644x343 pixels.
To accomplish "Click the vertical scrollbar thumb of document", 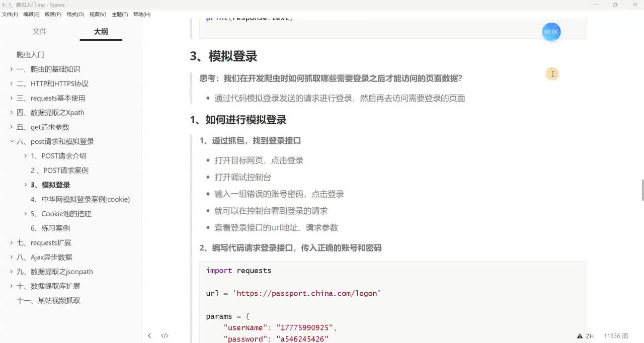I will tap(642, 190).
